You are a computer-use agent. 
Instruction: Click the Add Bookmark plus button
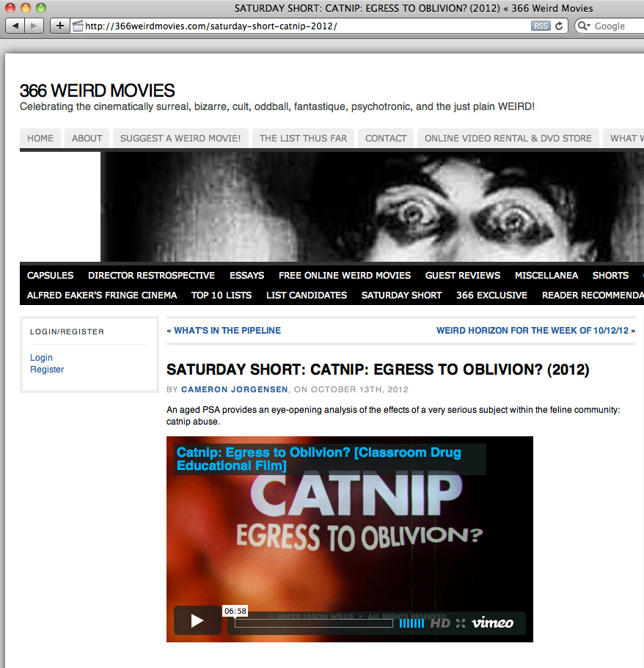coord(60,26)
